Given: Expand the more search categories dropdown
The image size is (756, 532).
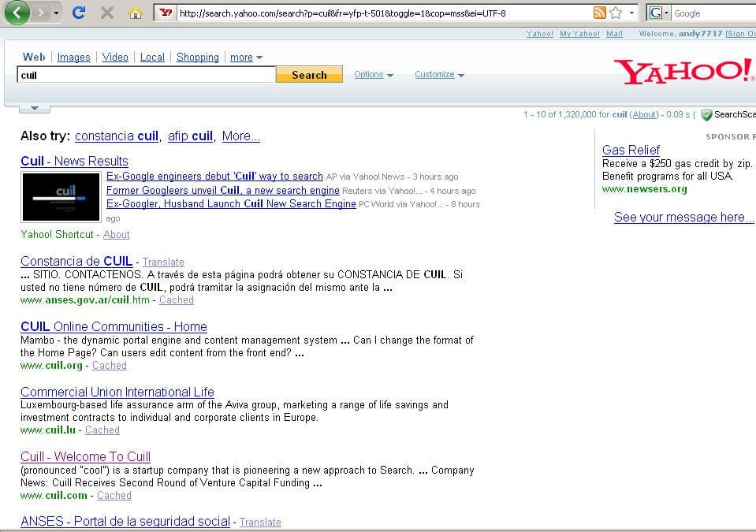Looking at the screenshot, I should tap(246, 58).
